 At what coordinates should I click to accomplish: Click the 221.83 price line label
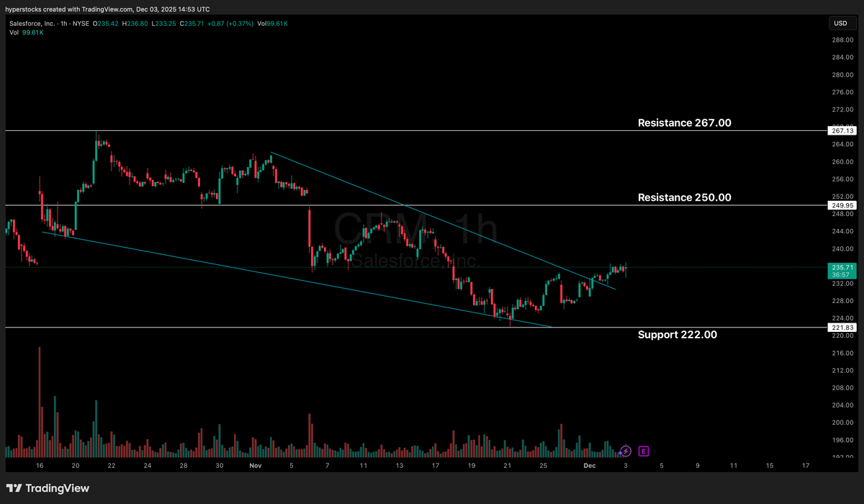842,328
